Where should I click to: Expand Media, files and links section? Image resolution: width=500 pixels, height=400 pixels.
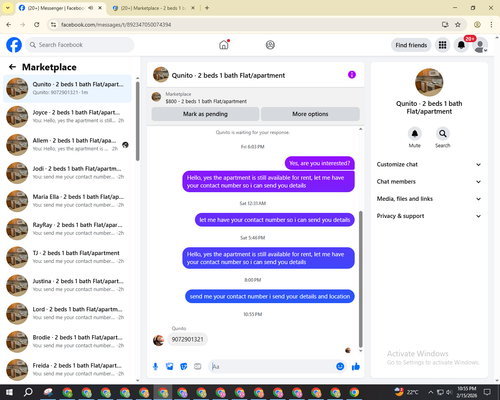click(429, 199)
